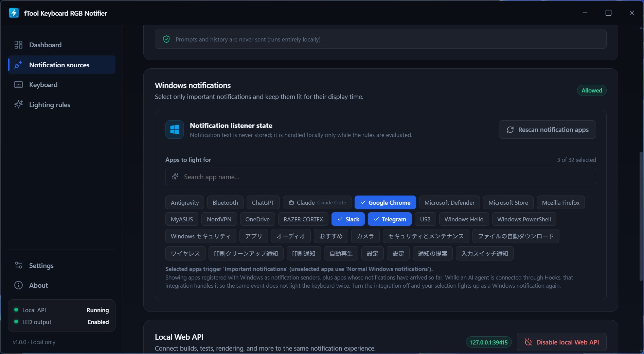Click the green Local API status dot
The image size is (644, 354).
click(16, 310)
